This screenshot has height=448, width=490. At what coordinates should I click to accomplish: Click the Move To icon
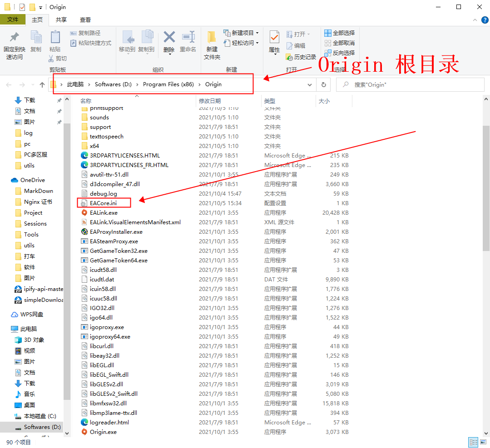128,37
